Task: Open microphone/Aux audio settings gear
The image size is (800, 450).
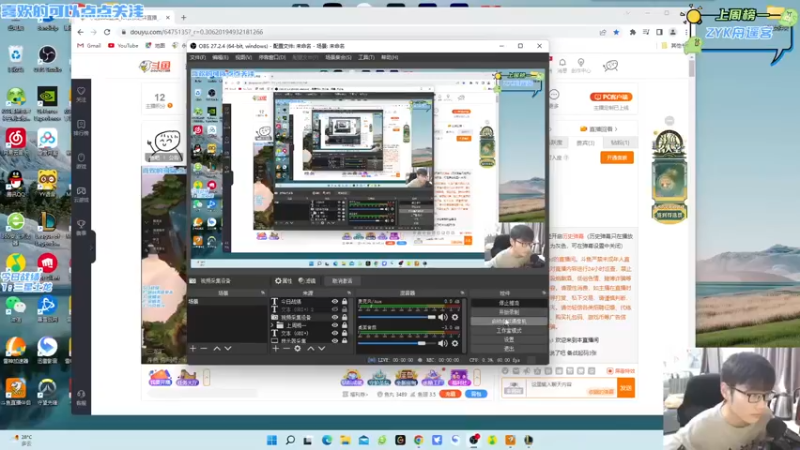Action: (x=455, y=317)
